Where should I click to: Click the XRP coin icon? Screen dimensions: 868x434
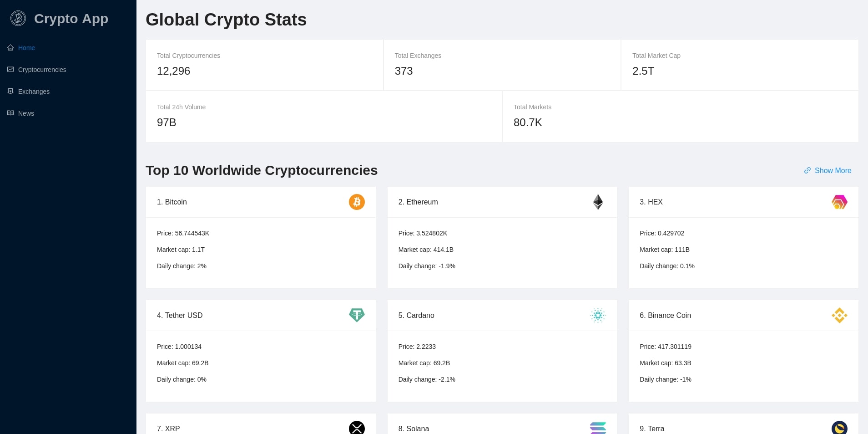click(357, 428)
